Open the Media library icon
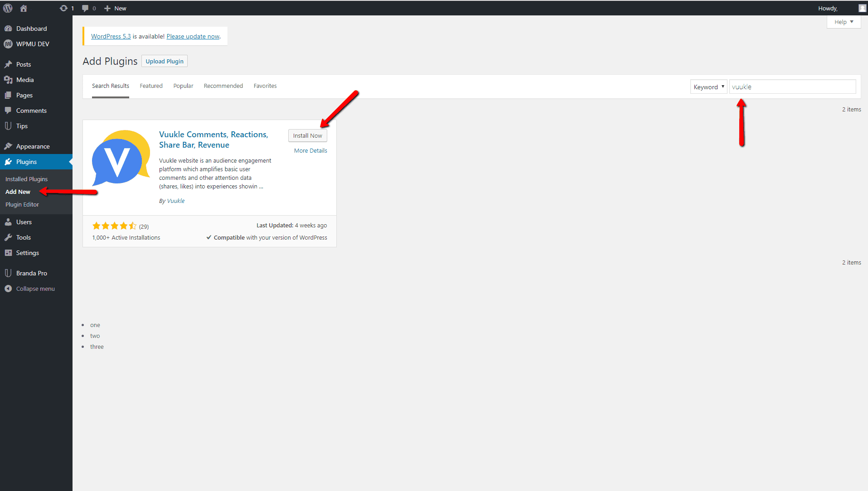 pyautogui.click(x=8, y=80)
